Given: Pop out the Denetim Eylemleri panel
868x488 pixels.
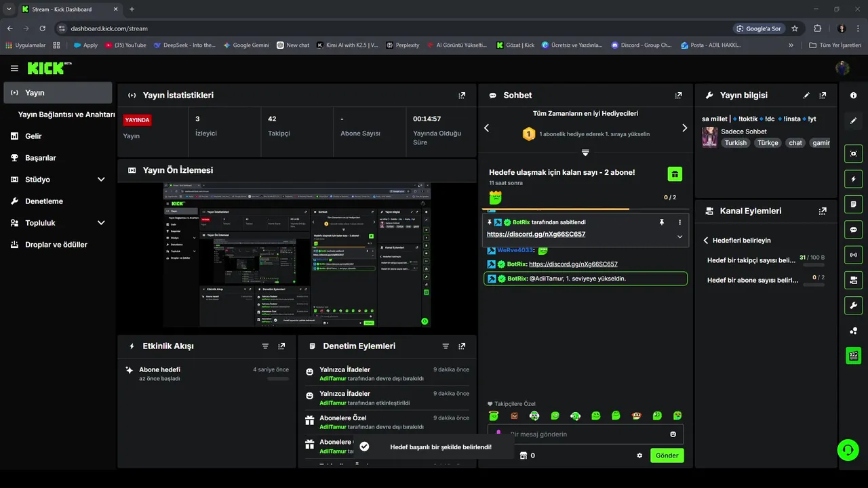Looking at the screenshot, I should (462, 346).
